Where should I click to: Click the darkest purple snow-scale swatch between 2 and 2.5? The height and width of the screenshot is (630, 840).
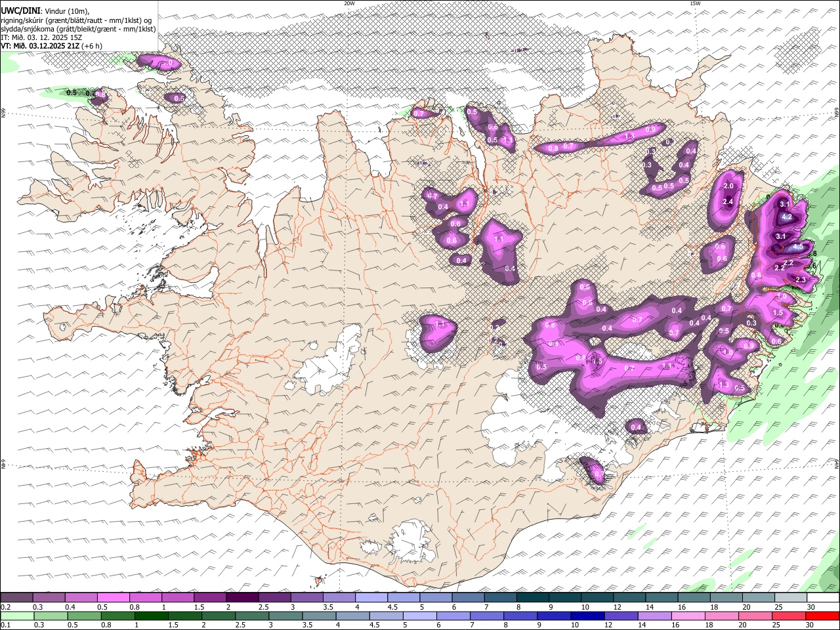pyautogui.click(x=241, y=598)
